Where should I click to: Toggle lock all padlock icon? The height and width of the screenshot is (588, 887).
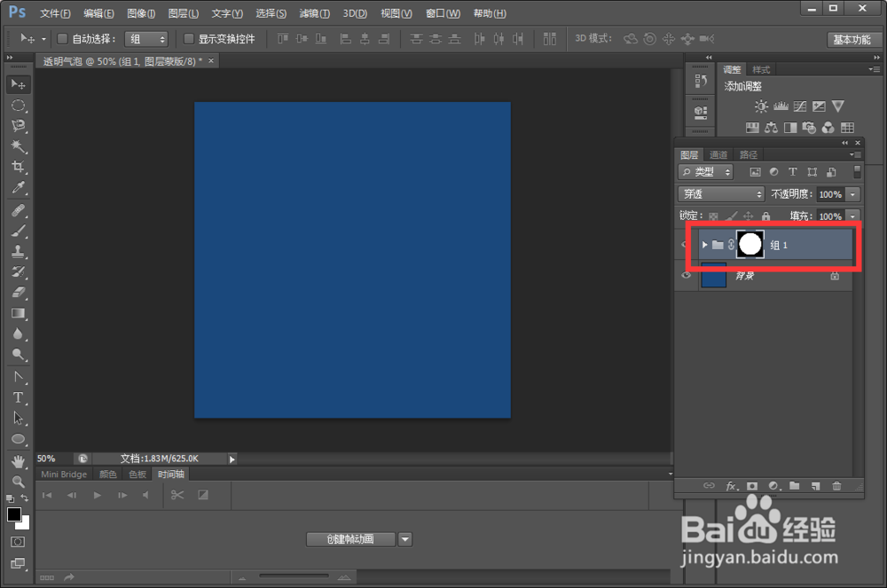click(766, 216)
